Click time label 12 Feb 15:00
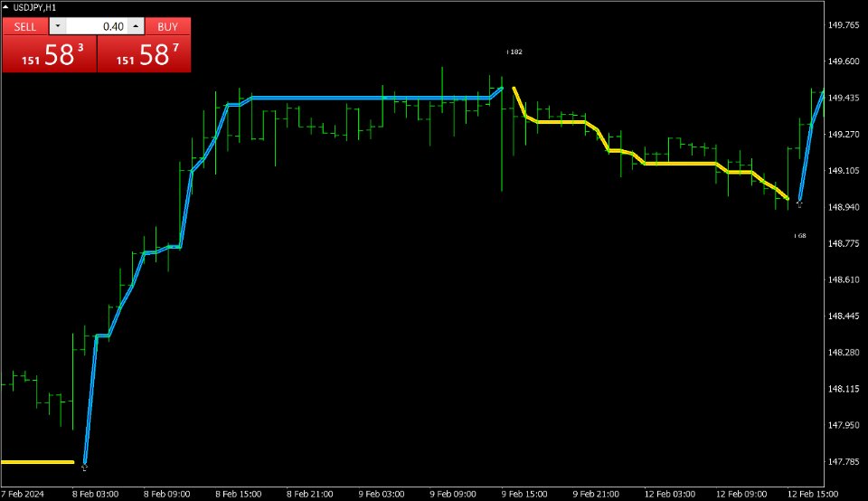Image resolution: width=868 pixels, height=501 pixels. [x=813, y=494]
